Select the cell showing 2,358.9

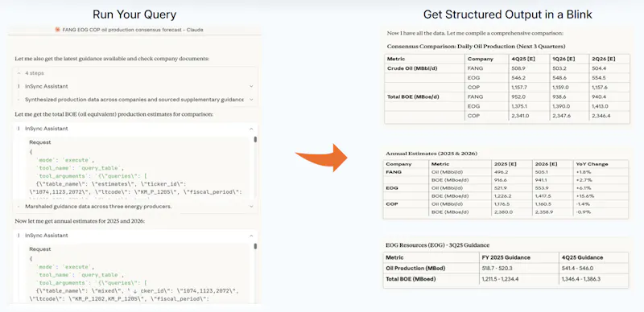(x=553, y=212)
